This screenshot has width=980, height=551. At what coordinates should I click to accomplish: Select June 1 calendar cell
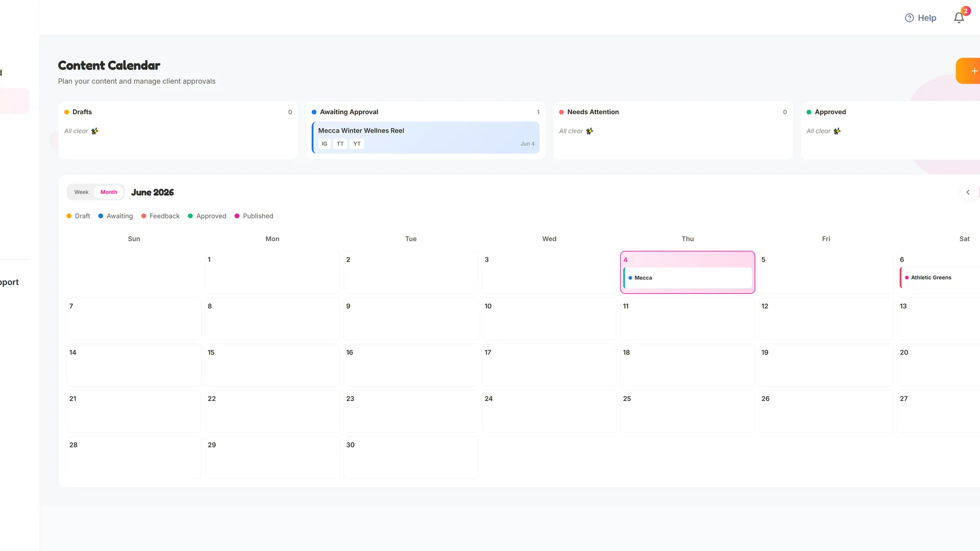pos(273,272)
